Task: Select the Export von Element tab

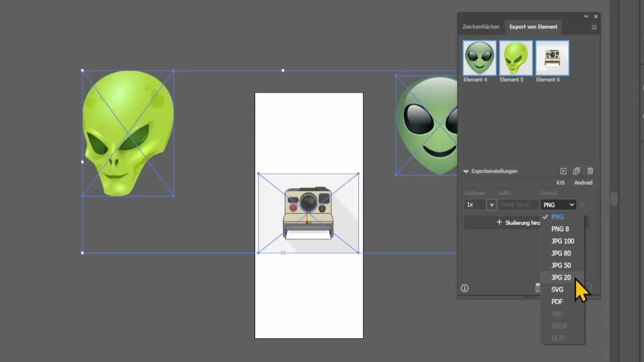Action: point(533,27)
